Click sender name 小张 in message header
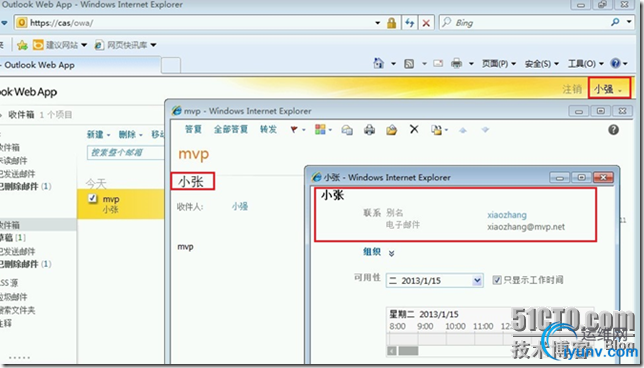The width and height of the screenshot is (644, 368). [191, 181]
